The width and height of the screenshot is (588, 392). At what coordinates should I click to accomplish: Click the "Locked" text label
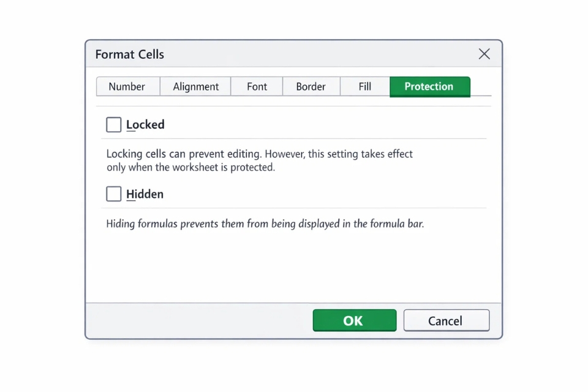tap(145, 125)
